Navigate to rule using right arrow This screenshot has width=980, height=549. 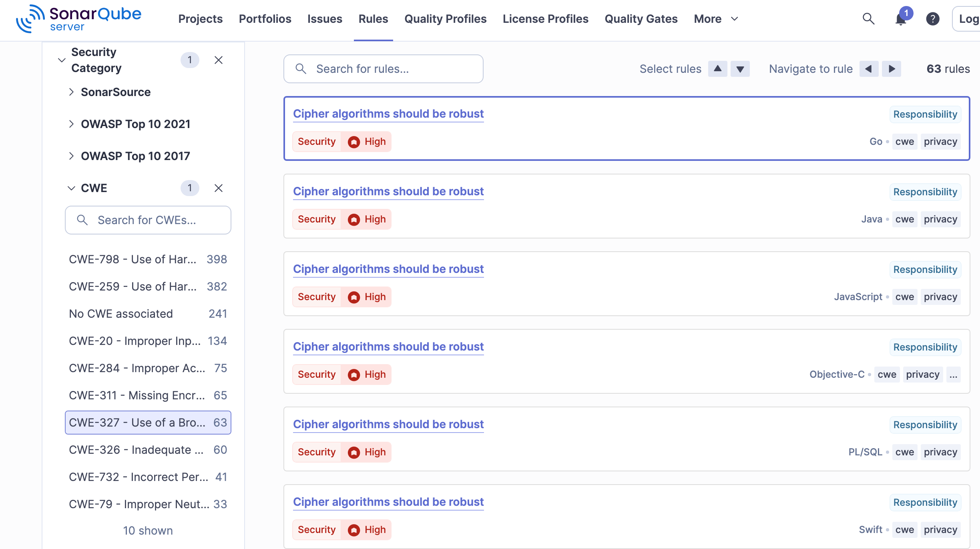coord(892,69)
